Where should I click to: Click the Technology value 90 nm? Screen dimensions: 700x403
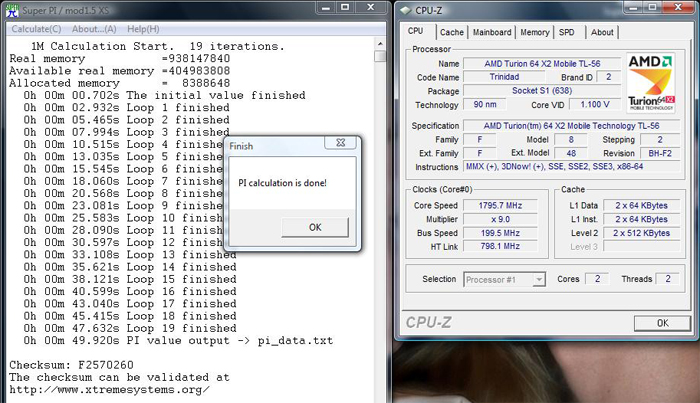pos(485,104)
